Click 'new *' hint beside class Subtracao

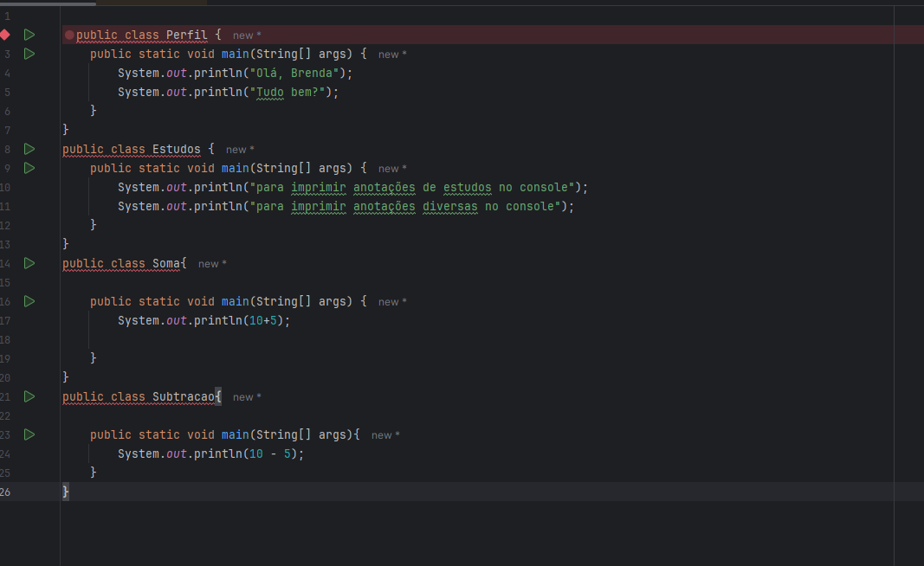247,397
